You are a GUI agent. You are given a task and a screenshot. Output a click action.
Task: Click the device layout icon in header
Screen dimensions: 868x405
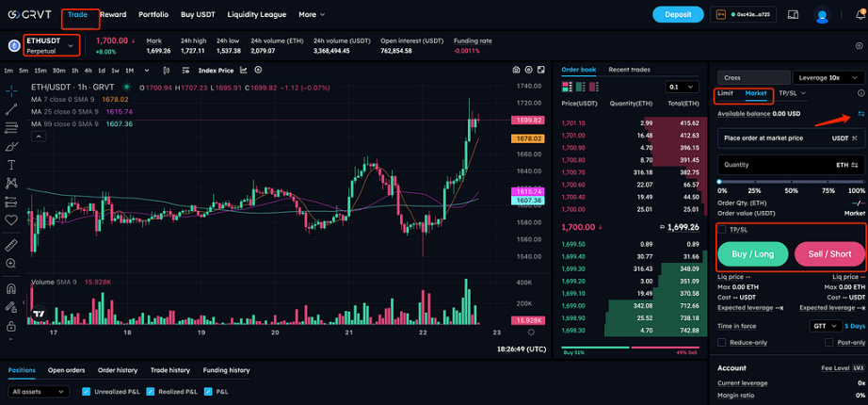(x=794, y=14)
